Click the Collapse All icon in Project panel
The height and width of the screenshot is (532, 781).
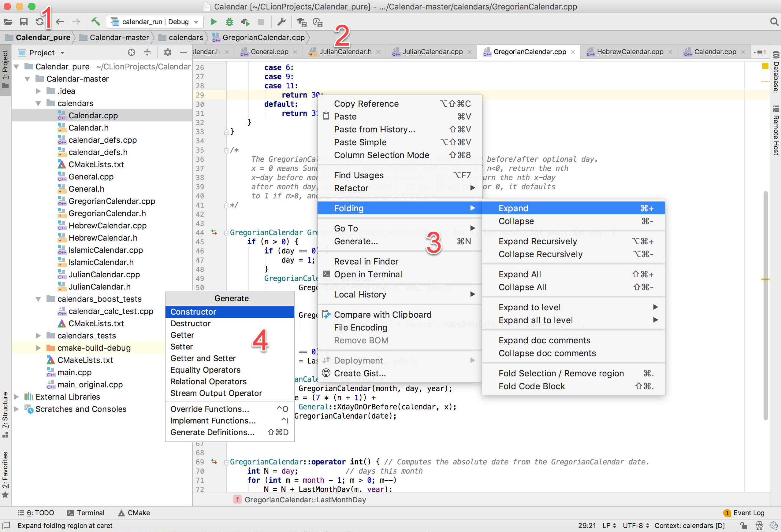coord(147,52)
